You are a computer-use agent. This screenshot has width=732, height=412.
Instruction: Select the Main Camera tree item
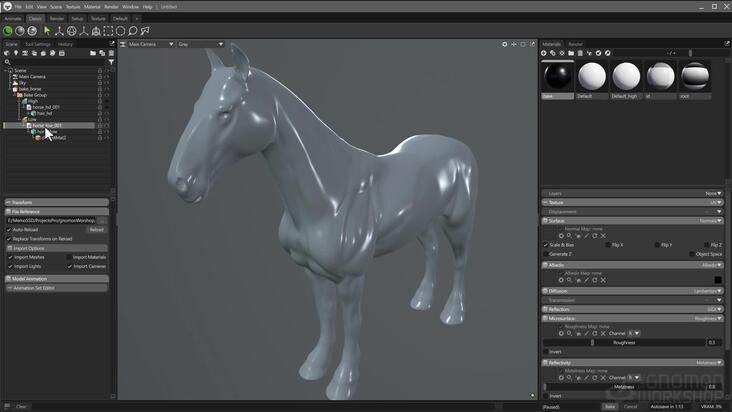click(32, 77)
